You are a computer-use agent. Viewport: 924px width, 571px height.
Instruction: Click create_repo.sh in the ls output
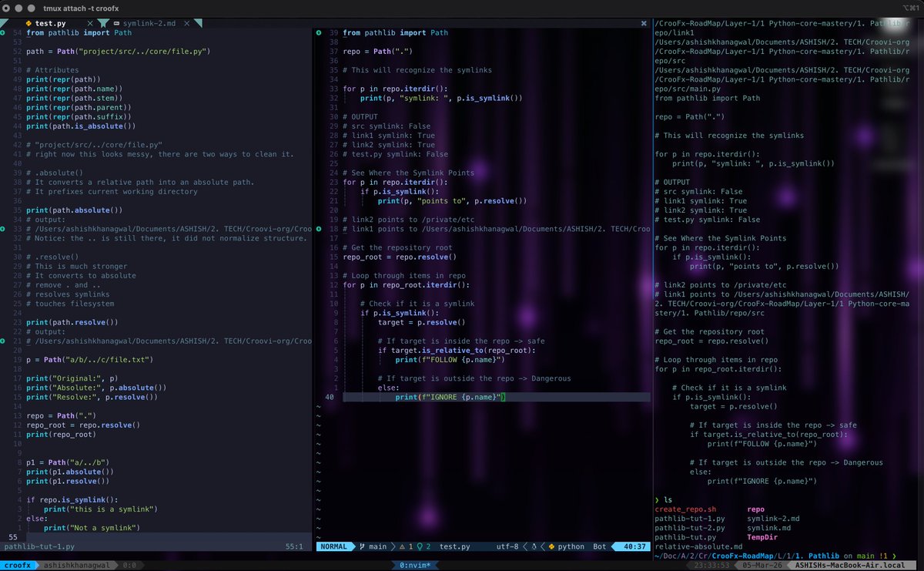click(685, 509)
